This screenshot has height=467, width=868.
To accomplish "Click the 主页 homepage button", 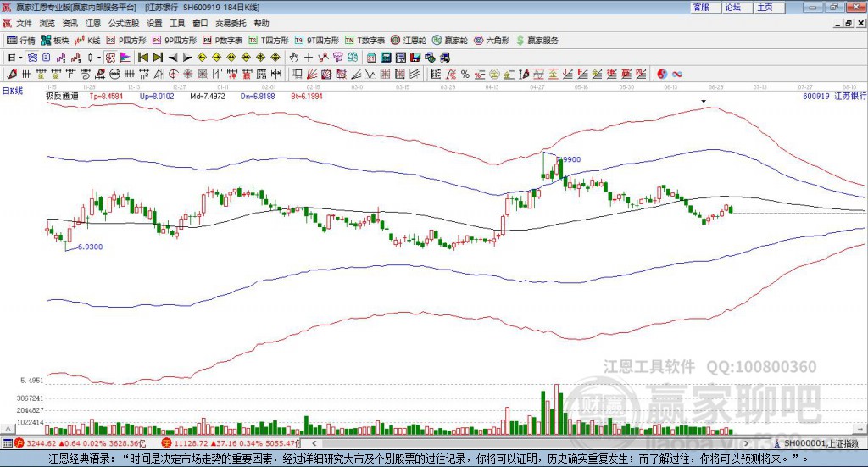I will pyautogui.click(x=765, y=7).
